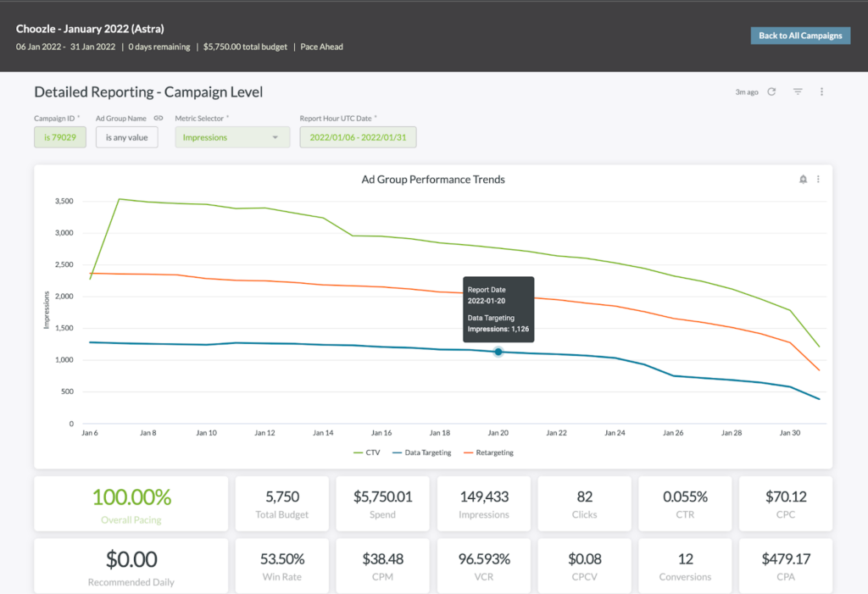Click the 82 Clicks value
The height and width of the screenshot is (594, 868).
[x=585, y=497]
